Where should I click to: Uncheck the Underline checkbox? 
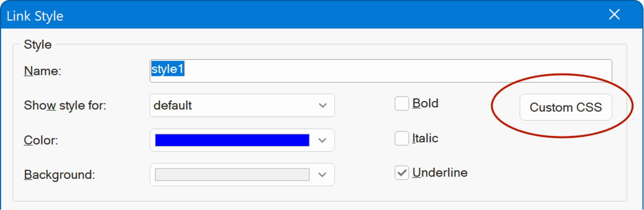click(401, 173)
